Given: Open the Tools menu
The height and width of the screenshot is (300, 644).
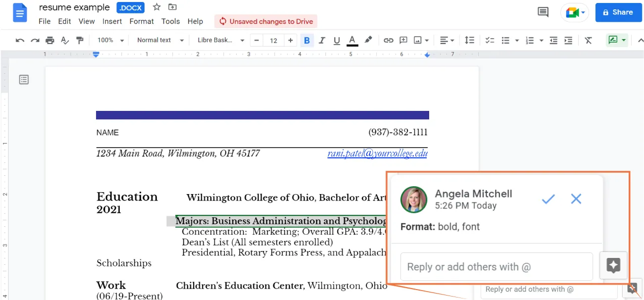Looking at the screenshot, I should (170, 21).
